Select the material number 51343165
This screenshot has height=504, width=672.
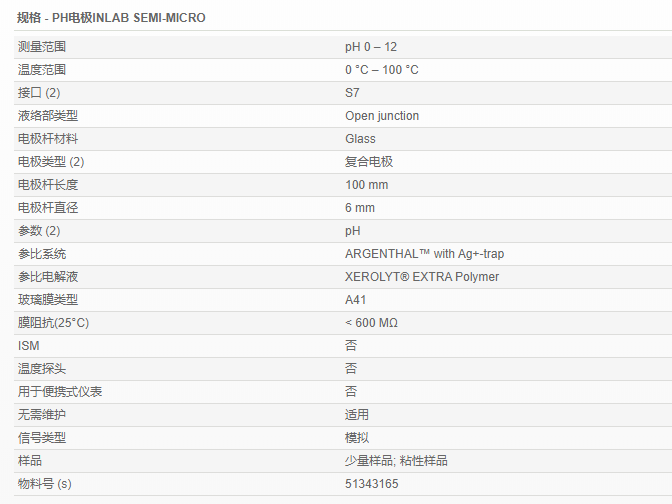pyautogui.click(x=372, y=484)
